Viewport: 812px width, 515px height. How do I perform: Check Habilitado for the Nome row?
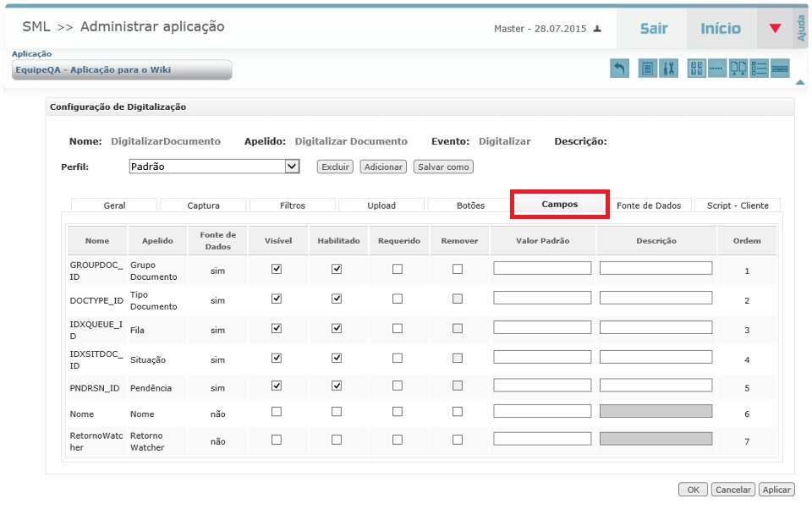(x=337, y=412)
